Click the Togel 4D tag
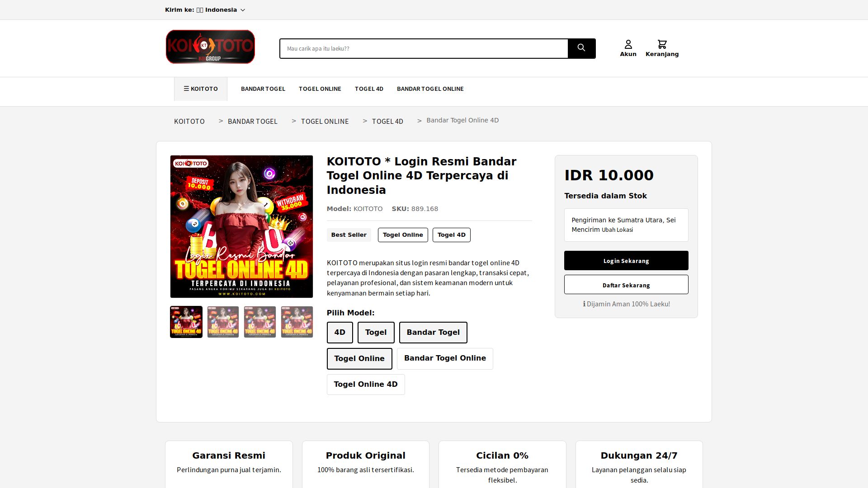Screen dimensions: 868x488 coord(452,235)
